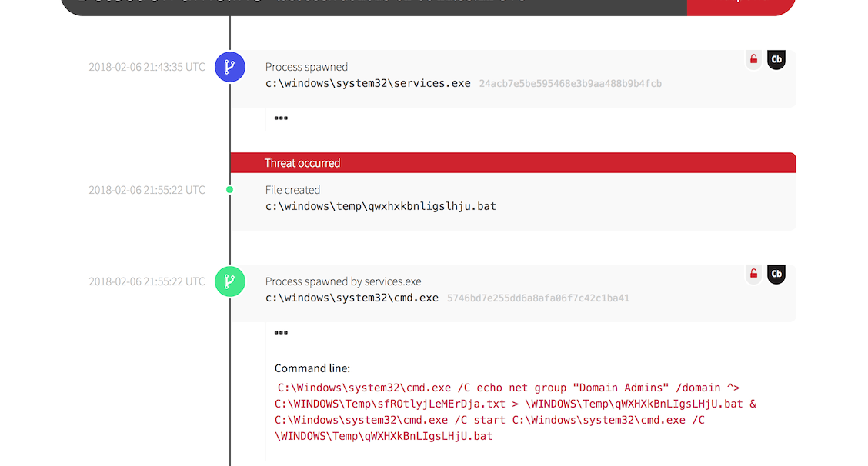
Task: Click the Process spawned by services.exe label
Action: [x=343, y=281]
